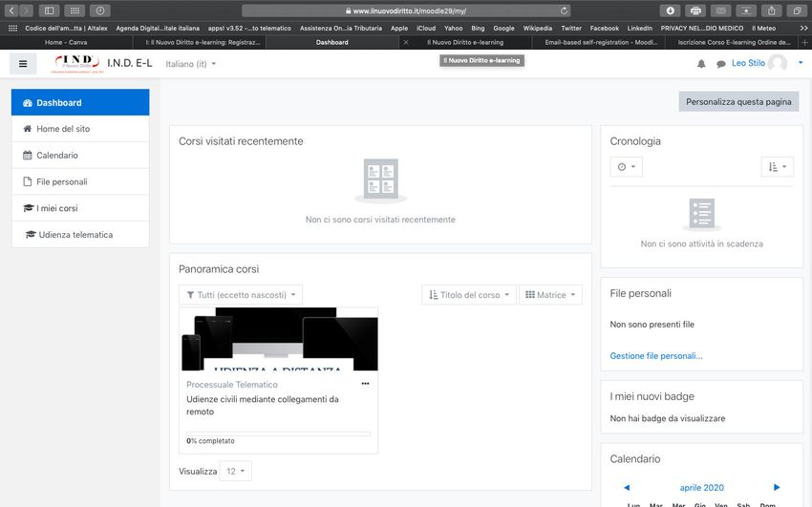Open Calendario in the side menu
The image size is (812, 507).
(80, 156)
